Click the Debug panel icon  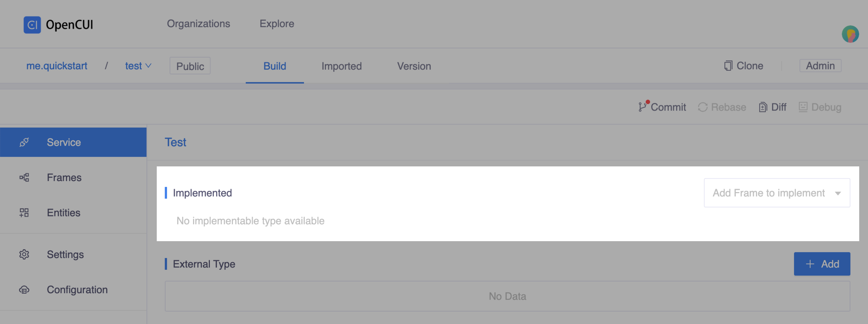coord(803,107)
